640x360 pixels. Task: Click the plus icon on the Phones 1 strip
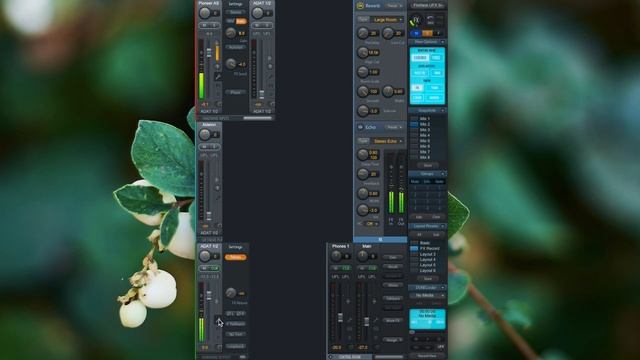[x=348, y=301]
